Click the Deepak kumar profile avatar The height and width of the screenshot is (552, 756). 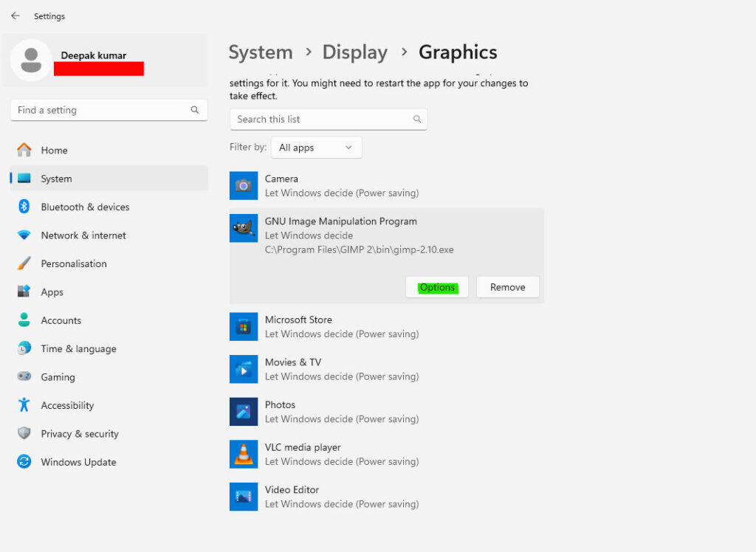pos(31,59)
